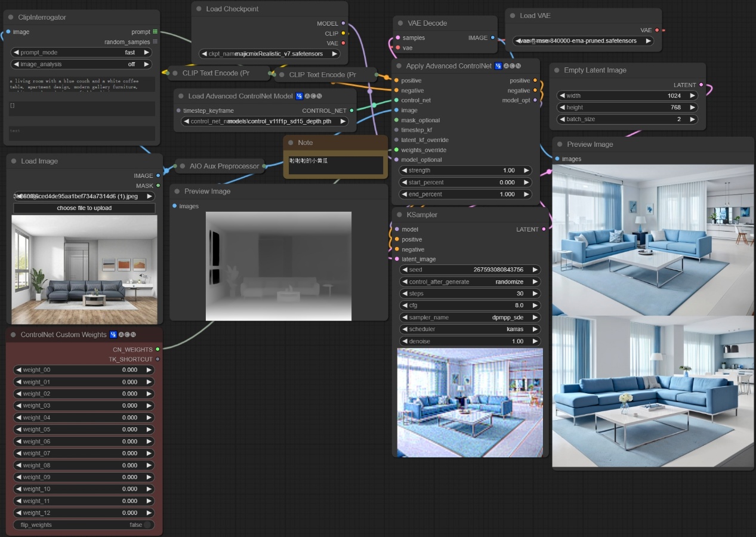Screen dimensions: 756x537
Task: Collapse the ClipInterrogator node via its title dot
Action: coord(11,17)
